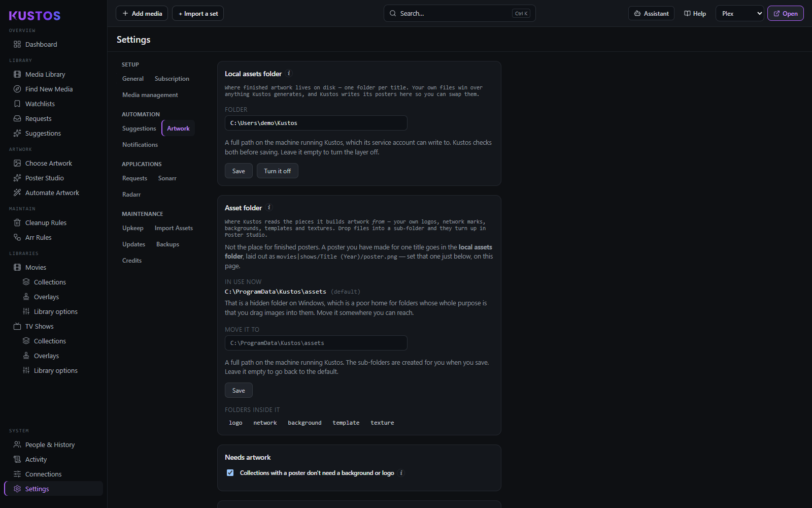Click the Cleanup Rules trash icon

[x=17, y=223]
